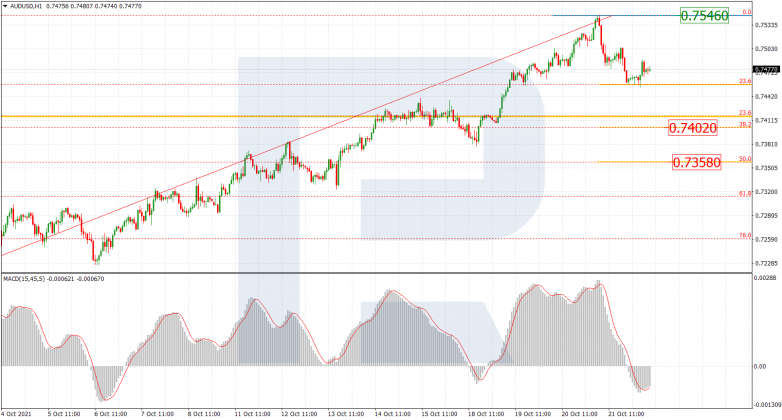Click the 0.75335 price axis value

pos(767,25)
